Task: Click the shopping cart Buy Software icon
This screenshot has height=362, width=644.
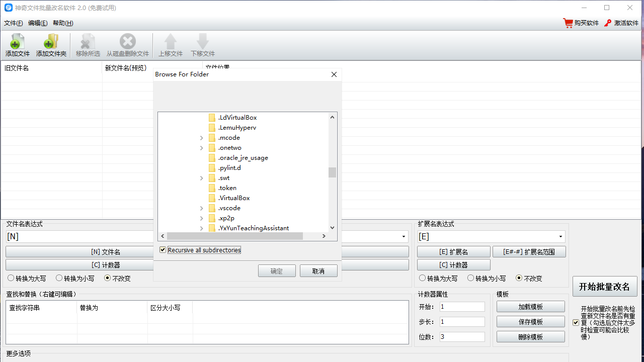Action: coord(568,23)
